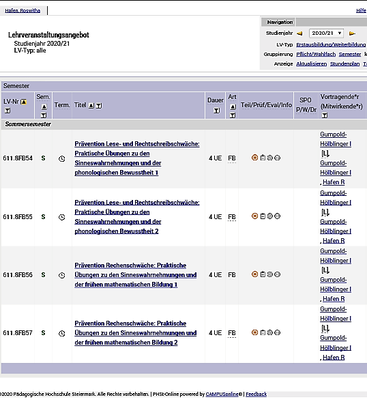Open the Dauer column filter
This screenshot has width=367, height=402.
(217, 111)
